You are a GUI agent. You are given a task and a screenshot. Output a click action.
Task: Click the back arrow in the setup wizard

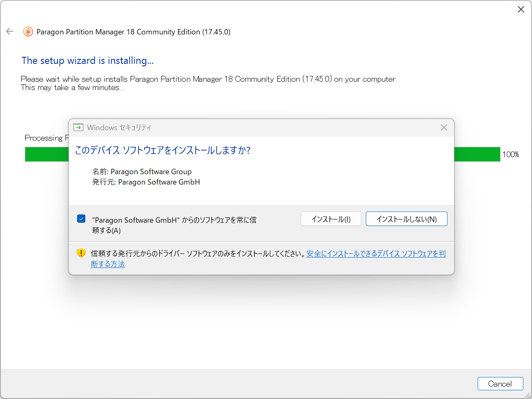coord(10,31)
